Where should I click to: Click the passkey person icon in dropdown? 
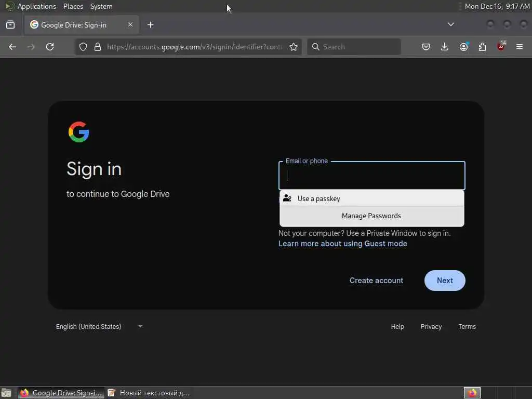coord(287,198)
